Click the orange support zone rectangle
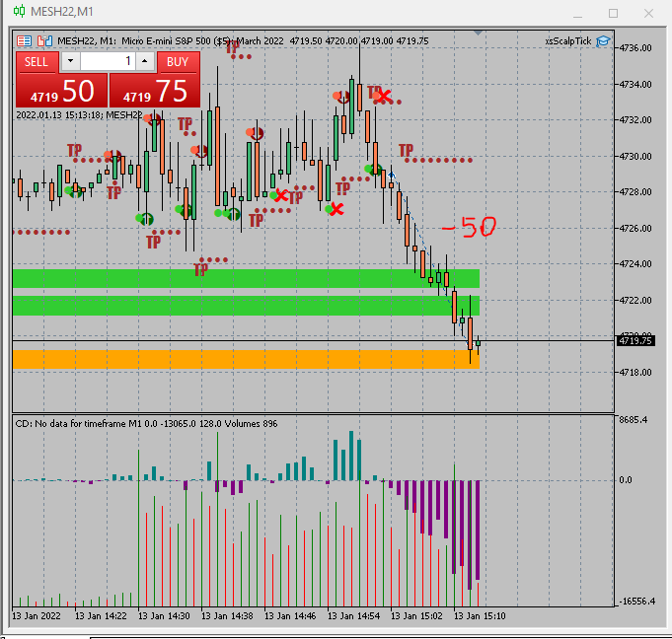Viewport: 672px width, 639px height. pyautogui.click(x=246, y=359)
